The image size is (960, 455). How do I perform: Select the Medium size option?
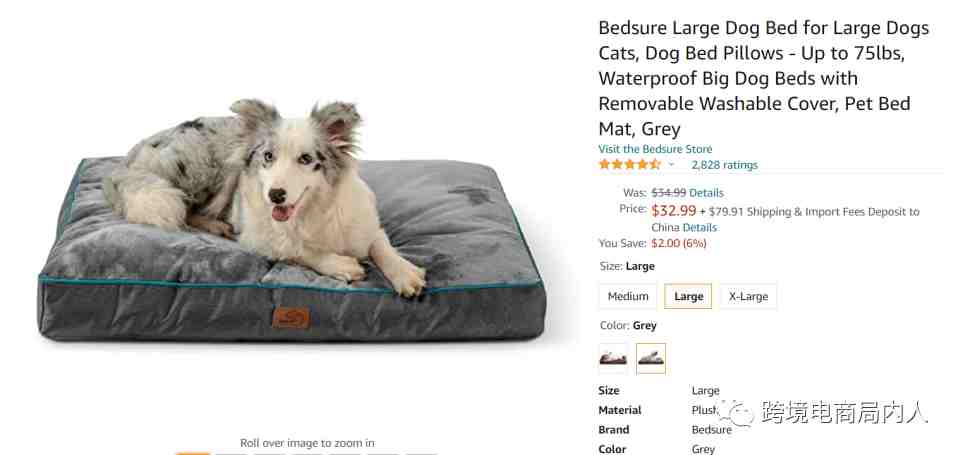click(x=628, y=296)
